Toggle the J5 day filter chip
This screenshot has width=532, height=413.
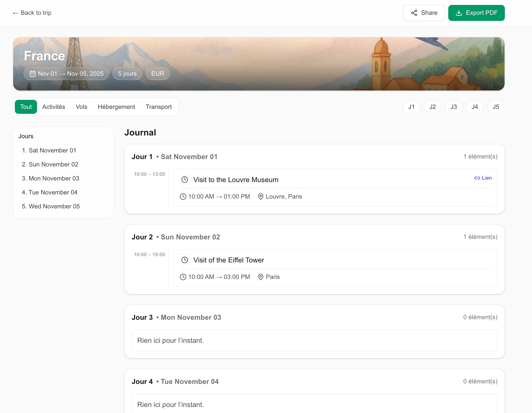pyautogui.click(x=496, y=107)
